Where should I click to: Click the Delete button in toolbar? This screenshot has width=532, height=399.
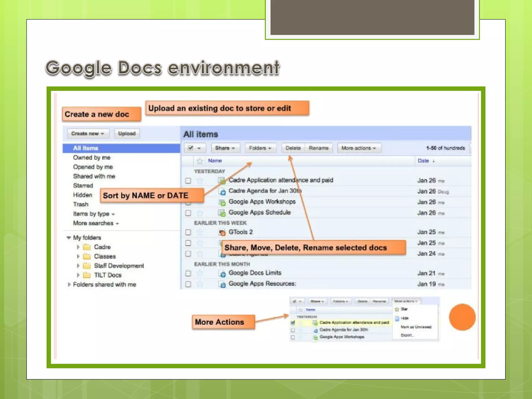(x=293, y=148)
